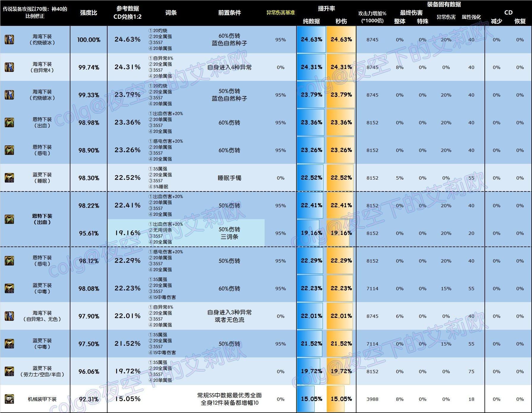Click the 3988 attack power value
Image resolution: width=532 pixels, height=413 pixels.
[372, 399]
